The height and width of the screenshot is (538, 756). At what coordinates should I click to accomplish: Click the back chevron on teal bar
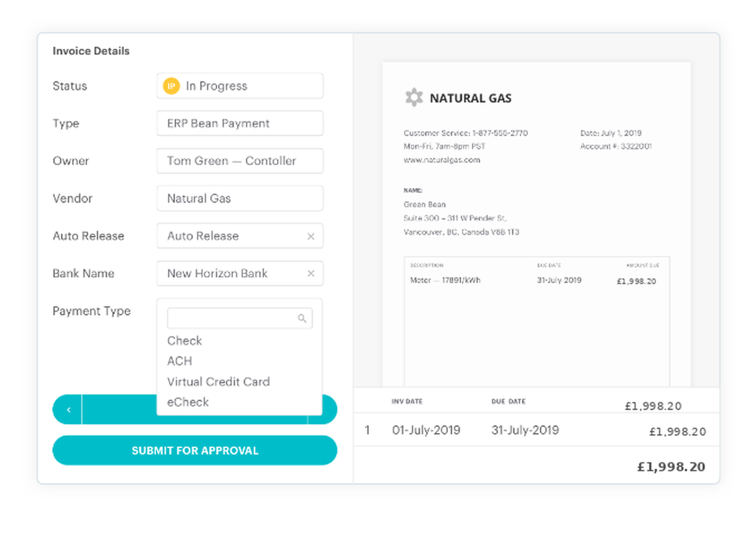pos(68,410)
